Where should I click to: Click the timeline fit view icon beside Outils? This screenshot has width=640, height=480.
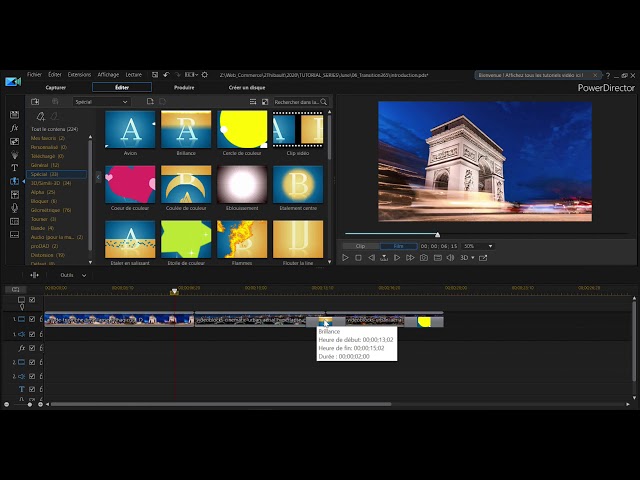point(35,275)
